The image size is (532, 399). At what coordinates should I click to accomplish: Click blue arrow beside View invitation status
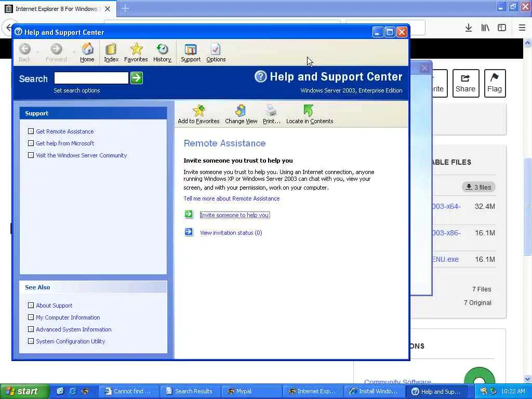pos(189,232)
